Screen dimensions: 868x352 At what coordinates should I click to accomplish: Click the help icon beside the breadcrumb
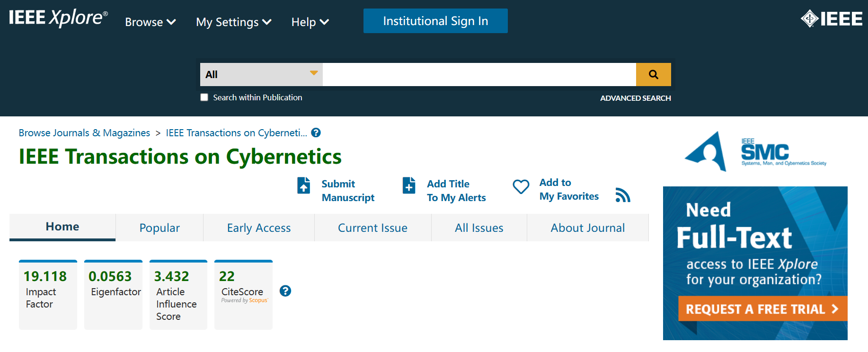click(x=316, y=133)
